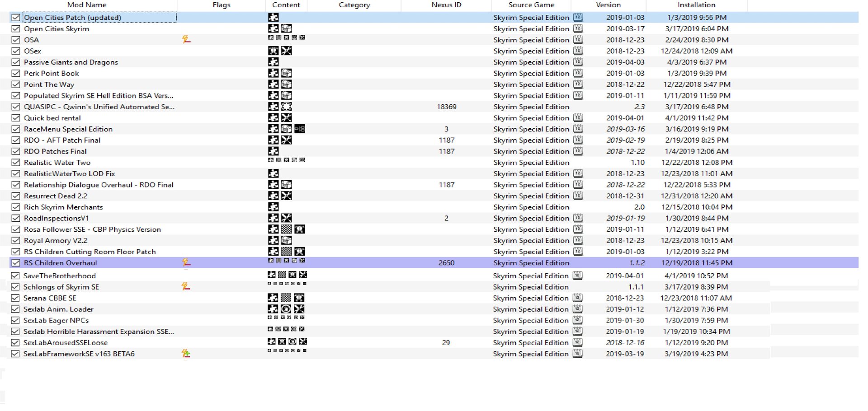Disable the Open Cities Patch (updated) mod

pos(16,17)
